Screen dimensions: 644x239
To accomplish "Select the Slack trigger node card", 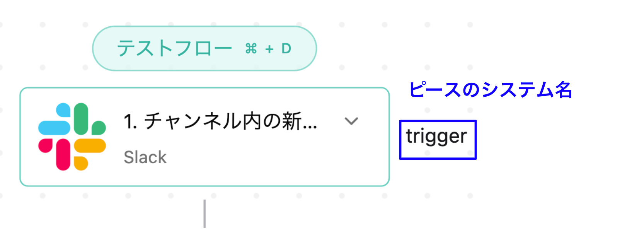I will (205, 136).
